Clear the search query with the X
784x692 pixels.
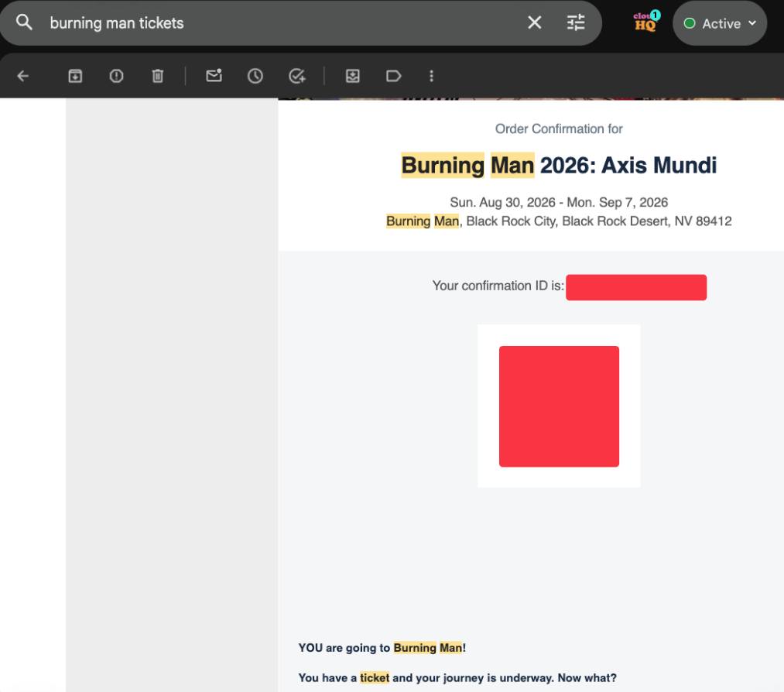pos(535,22)
